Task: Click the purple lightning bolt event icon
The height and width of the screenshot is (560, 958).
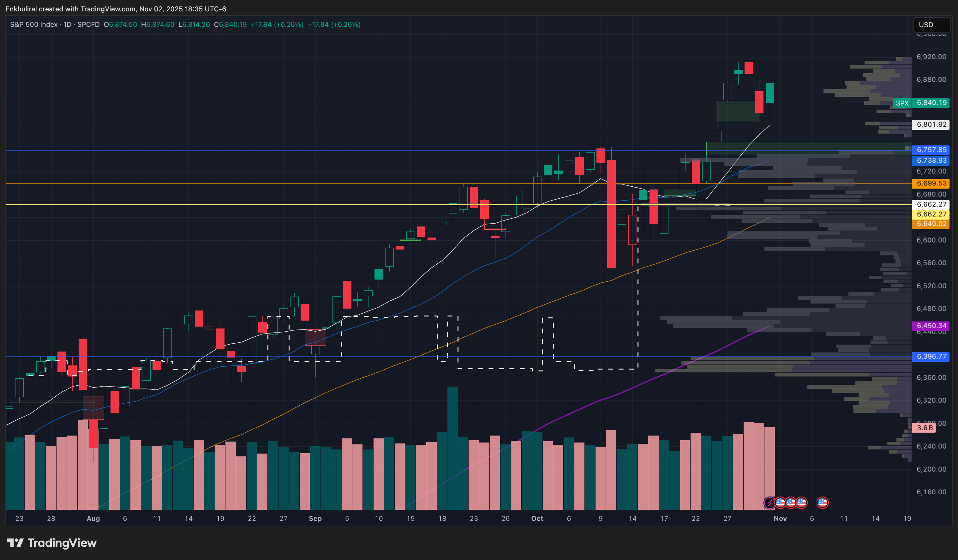Action: pos(769,503)
